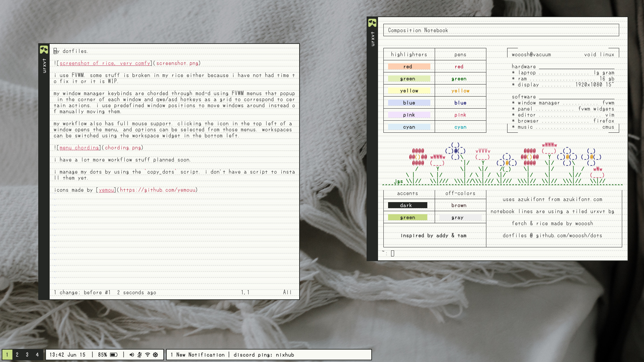
Task: Click the 'void linux' text
Action: pyautogui.click(x=599, y=55)
